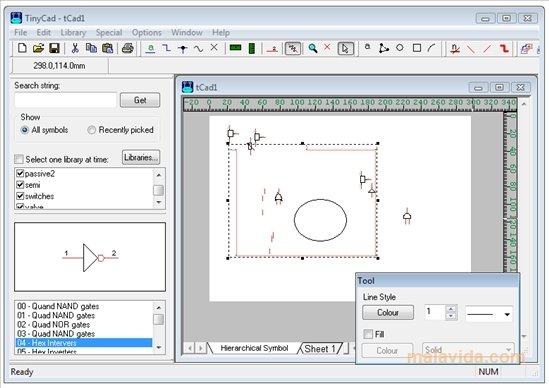Increase line width with the spinner up arrow
This screenshot has height=388, width=549.
coord(451,309)
